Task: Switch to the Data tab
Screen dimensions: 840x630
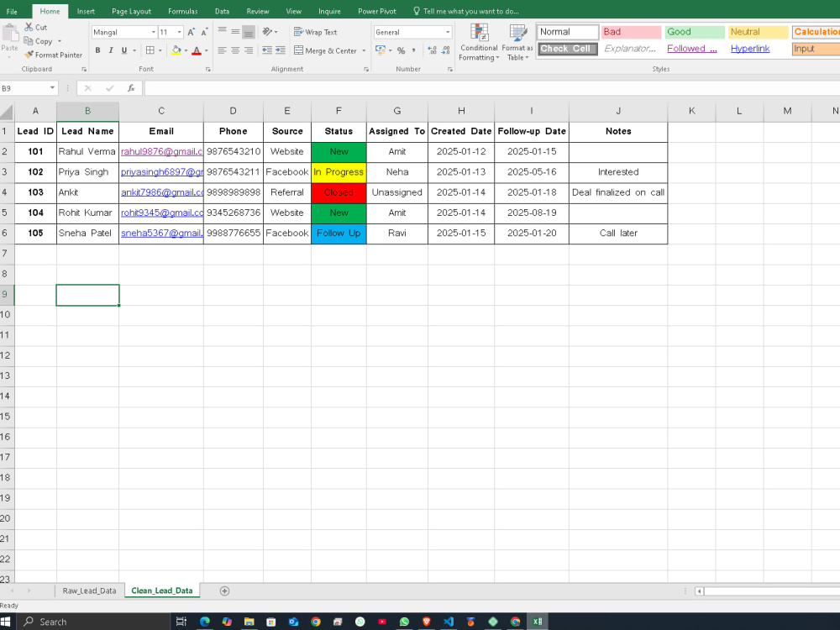Action: click(222, 11)
